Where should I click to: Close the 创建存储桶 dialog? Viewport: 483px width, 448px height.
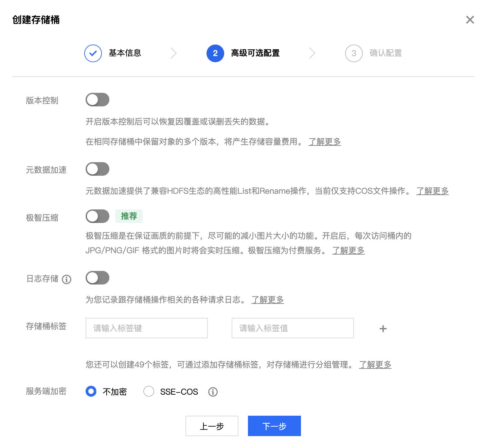[x=470, y=20]
